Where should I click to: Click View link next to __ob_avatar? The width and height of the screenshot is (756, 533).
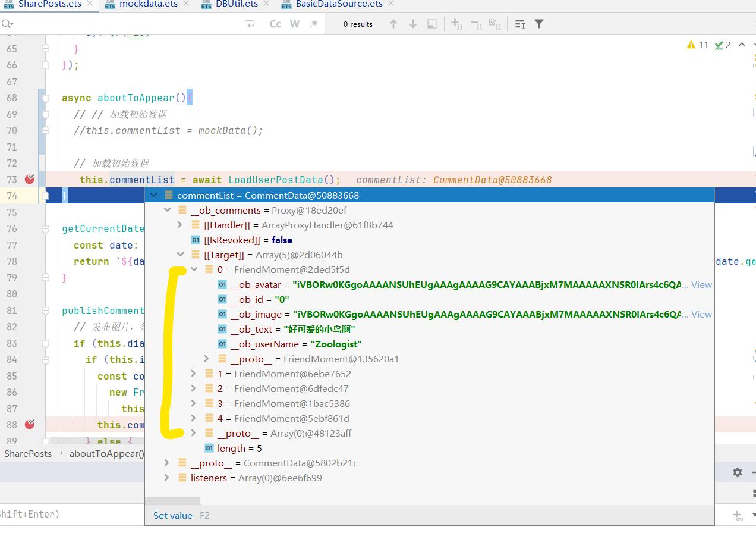coord(701,285)
